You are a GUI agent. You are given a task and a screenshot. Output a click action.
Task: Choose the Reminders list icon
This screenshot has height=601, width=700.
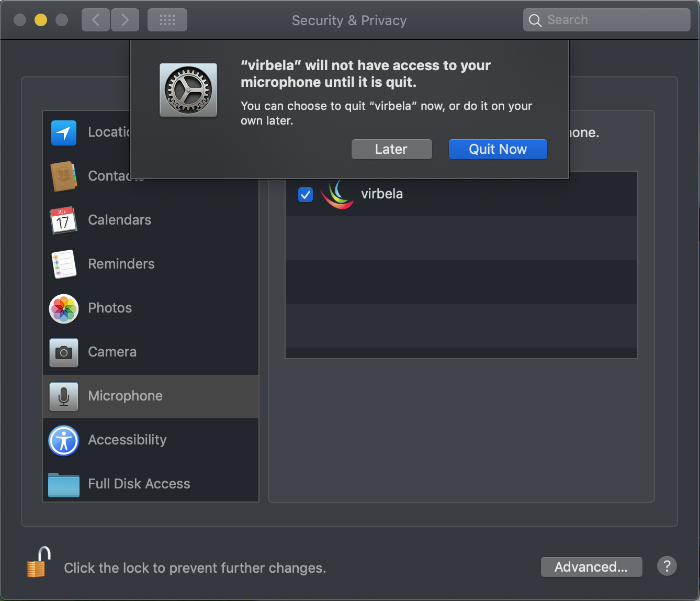(64, 264)
